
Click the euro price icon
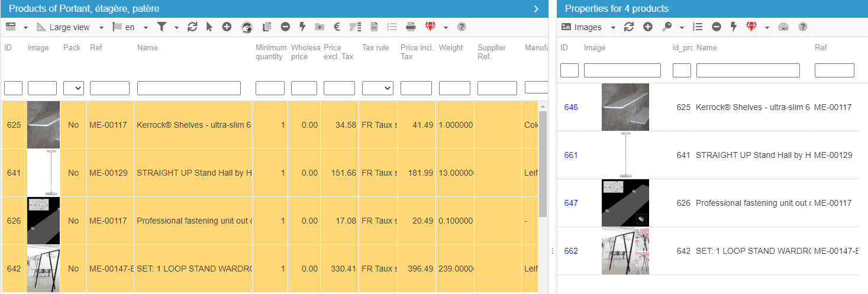(337, 27)
